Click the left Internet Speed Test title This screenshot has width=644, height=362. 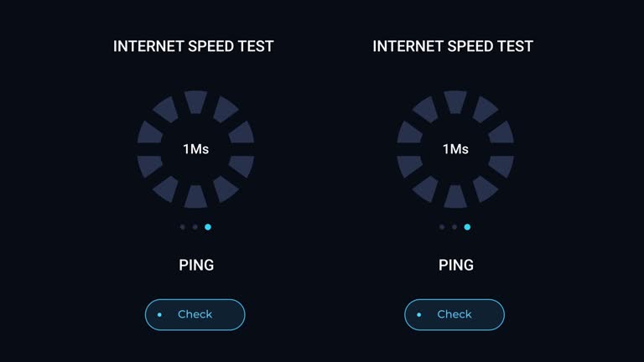pos(194,46)
